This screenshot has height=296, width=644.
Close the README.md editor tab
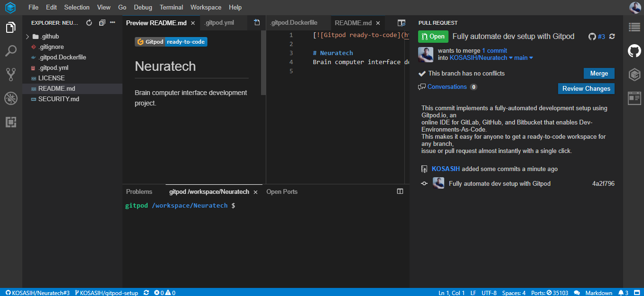pyautogui.click(x=378, y=23)
